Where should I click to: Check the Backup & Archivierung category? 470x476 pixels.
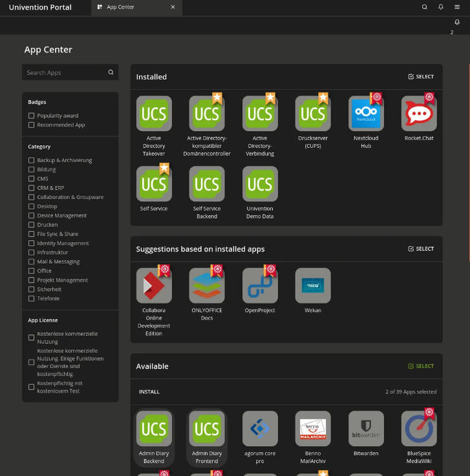pos(31,160)
